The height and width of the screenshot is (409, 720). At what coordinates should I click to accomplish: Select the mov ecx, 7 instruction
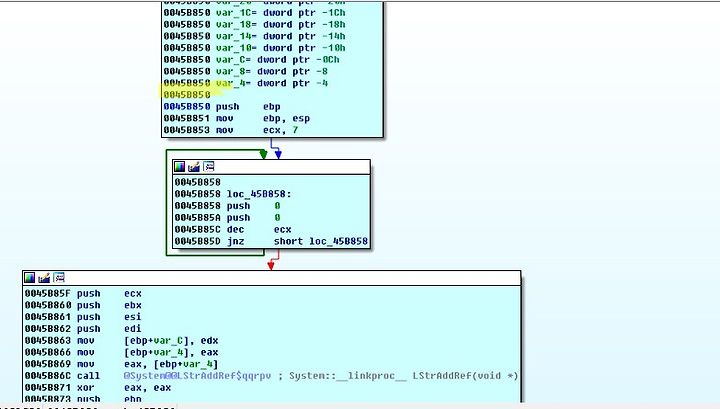click(x=231, y=130)
